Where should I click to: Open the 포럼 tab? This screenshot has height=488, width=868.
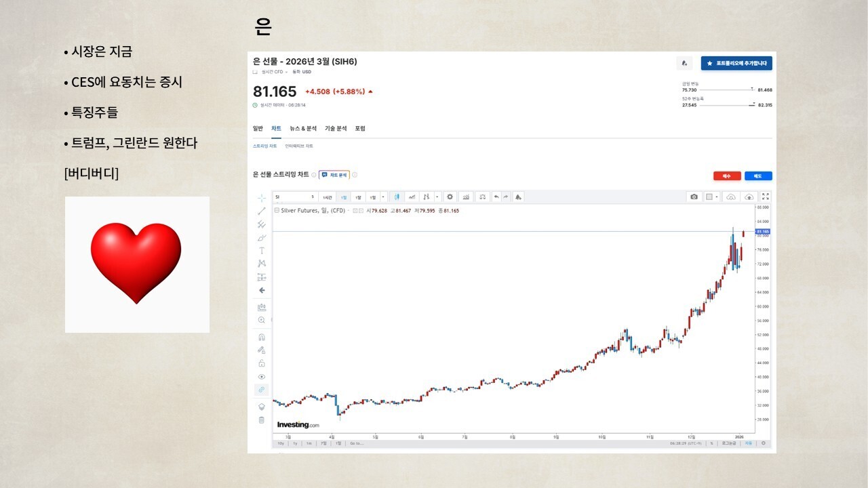coord(360,128)
